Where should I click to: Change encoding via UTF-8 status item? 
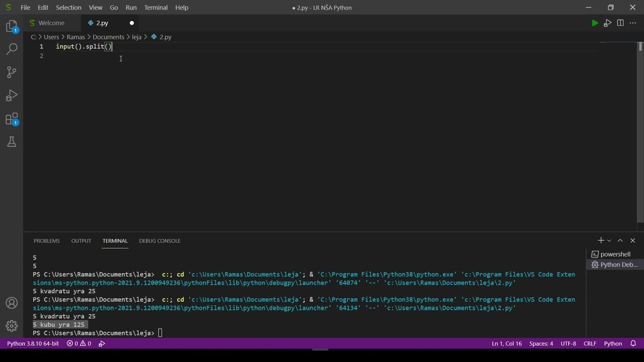tap(568, 343)
